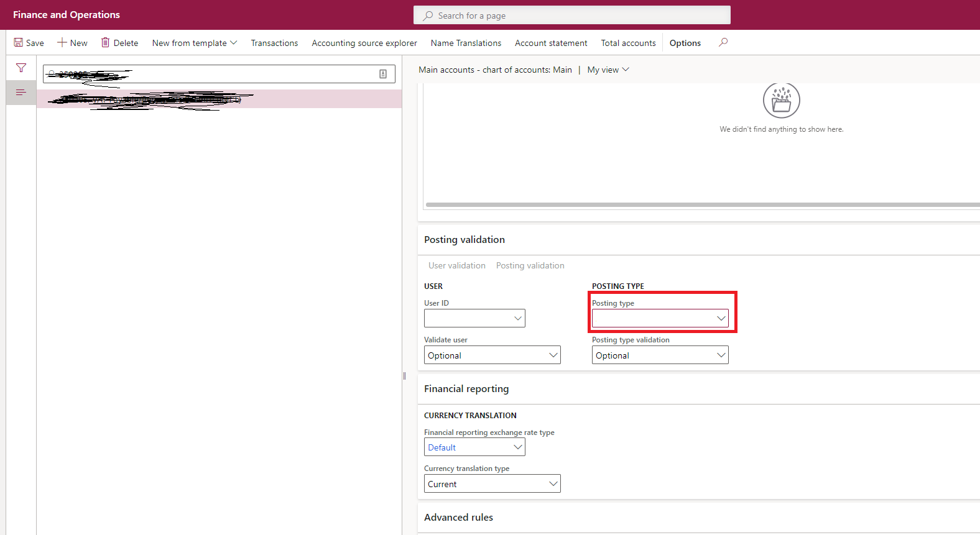Click the User validation button
The width and height of the screenshot is (980, 535).
[x=457, y=265]
